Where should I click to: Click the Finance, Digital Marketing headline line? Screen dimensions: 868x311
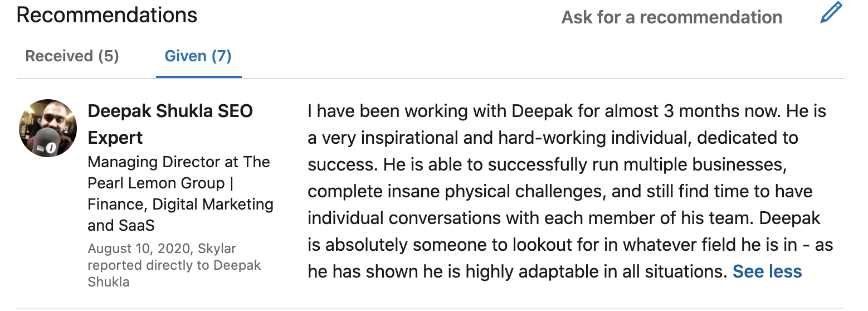point(181,204)
